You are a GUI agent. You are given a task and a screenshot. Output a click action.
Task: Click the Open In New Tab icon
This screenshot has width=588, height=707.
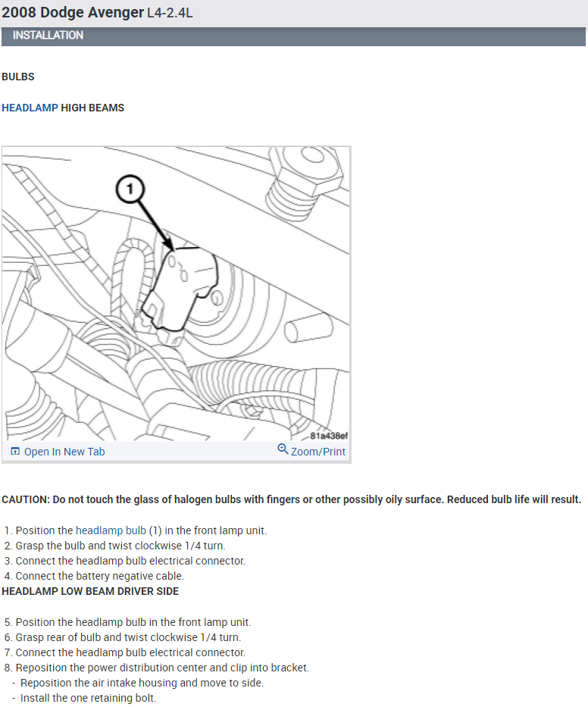click(x=15, y=452)
